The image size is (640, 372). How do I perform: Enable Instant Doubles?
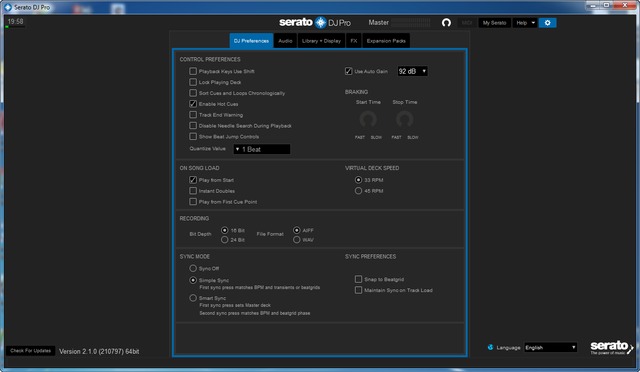pyautogui.click(x=193, y=191)
